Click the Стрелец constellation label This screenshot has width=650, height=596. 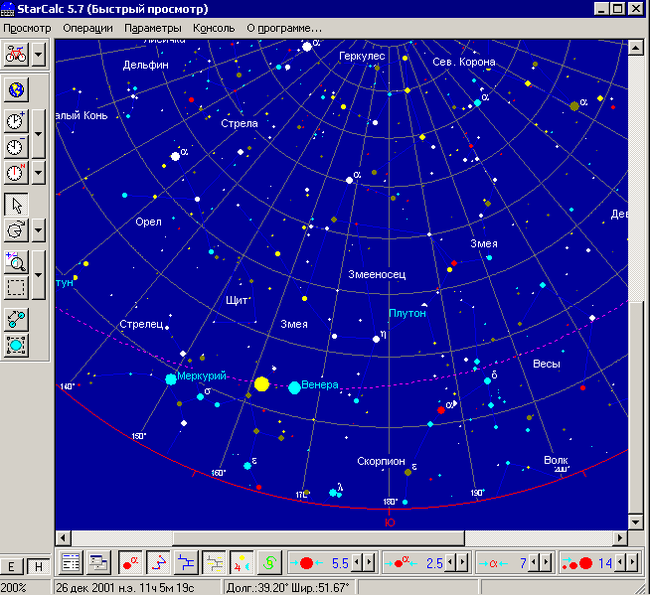(x=141, y=324)
